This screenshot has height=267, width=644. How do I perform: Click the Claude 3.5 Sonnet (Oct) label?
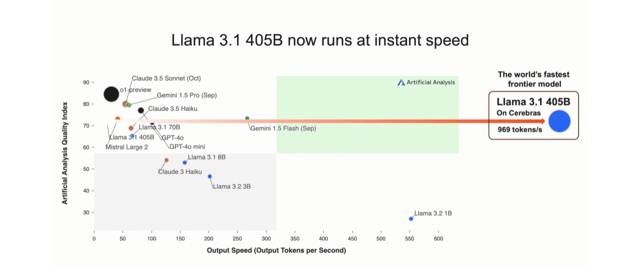[166, 78]
